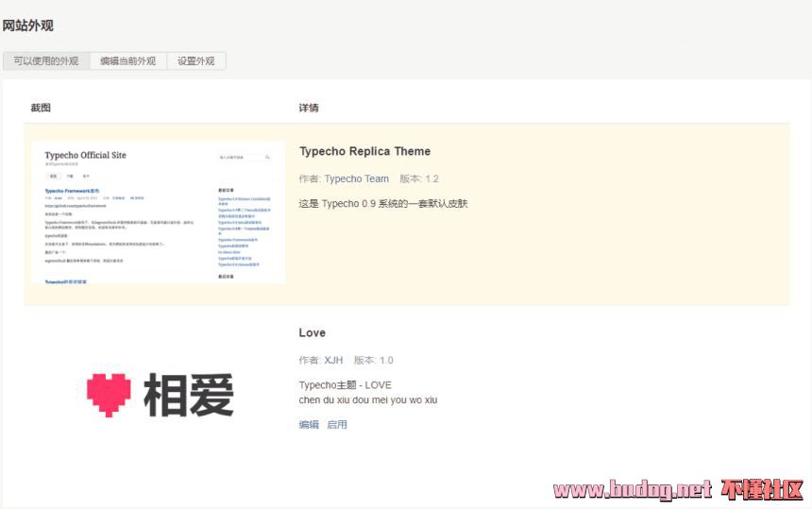Click the Typecho主题 - LOVE description line
The height and width of the screenshot is (509, 812).
(x=345, y=385)
